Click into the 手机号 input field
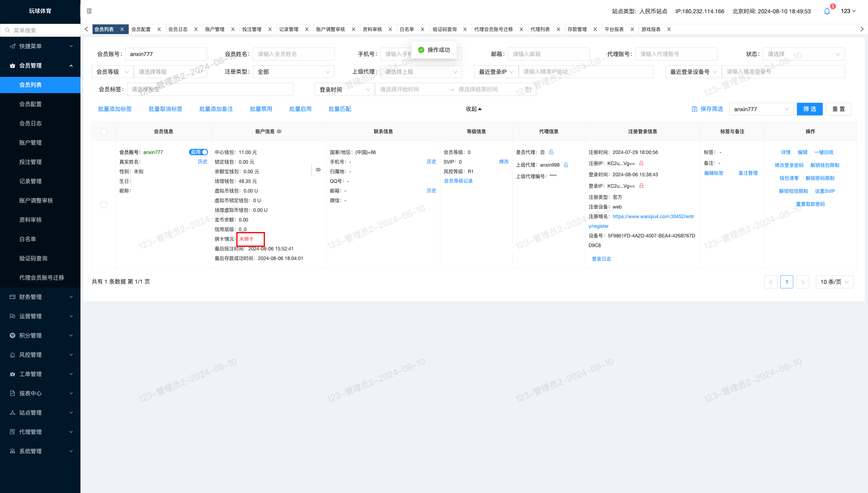 point(421,54)
